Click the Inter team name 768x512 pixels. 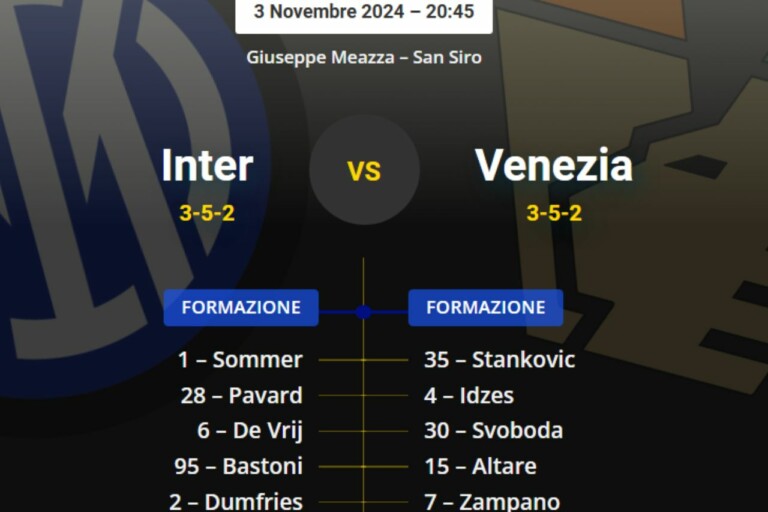click(207, 166)
